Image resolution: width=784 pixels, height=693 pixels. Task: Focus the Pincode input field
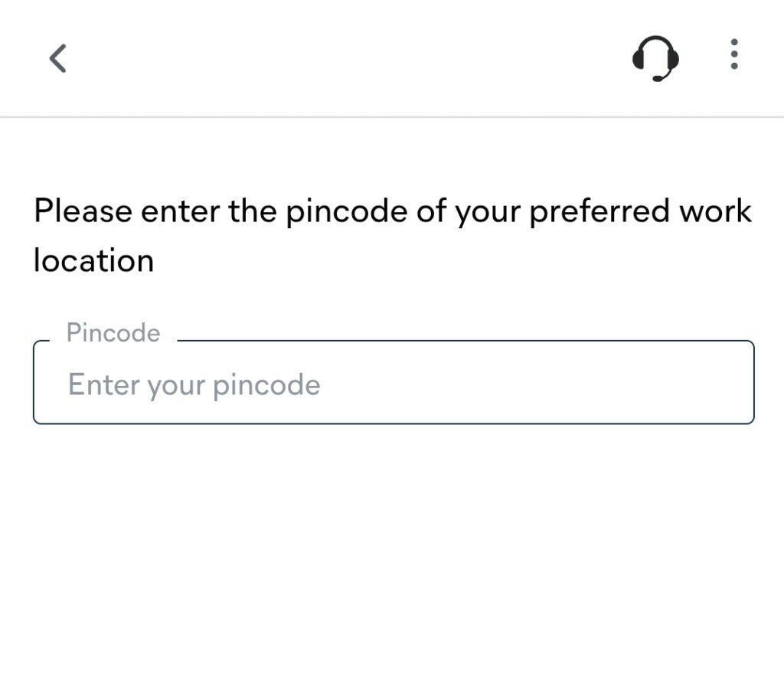tap(394, 383)
